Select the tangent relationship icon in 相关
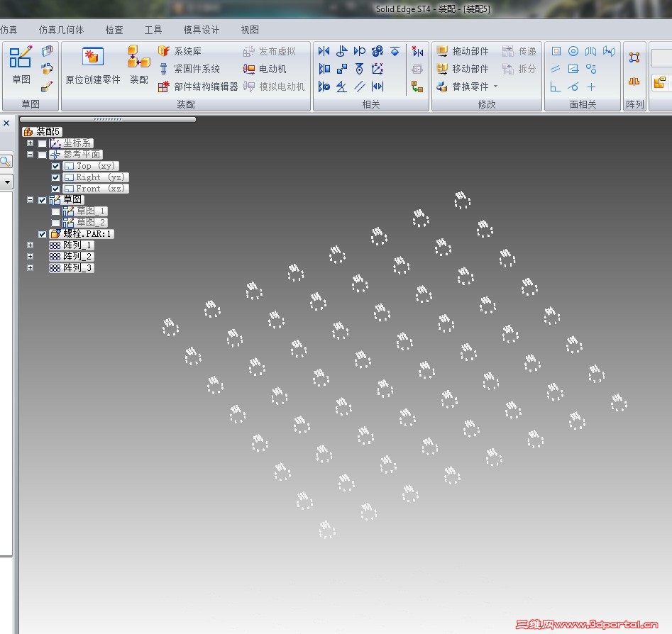This screenshot has width=672, height=634. pyautogui.click(x=359, y=51)
